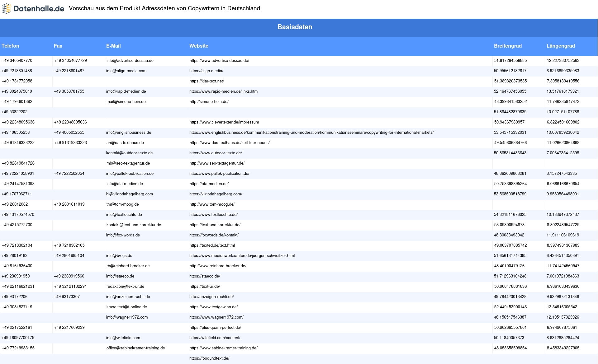Viewport: 598px width, 364px height.
Task: Select latitude value 51.817264556885
Action: [510, 61]
